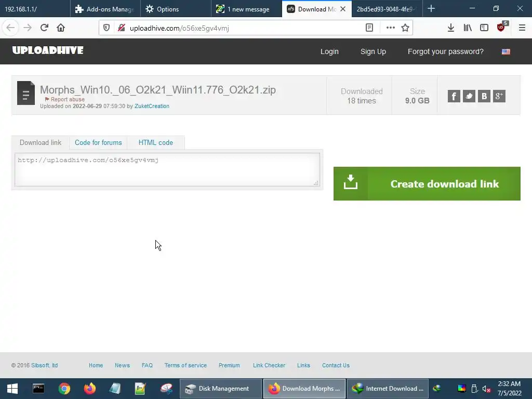This screenshot has height=399, width=532.
Task: Click Forgot your password link
Action: click(445, 51)
